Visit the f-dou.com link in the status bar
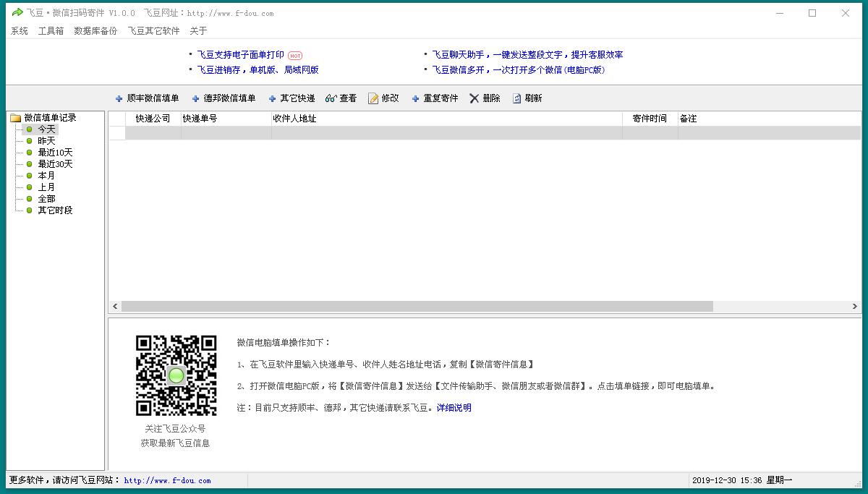 (x=167, y=480)
